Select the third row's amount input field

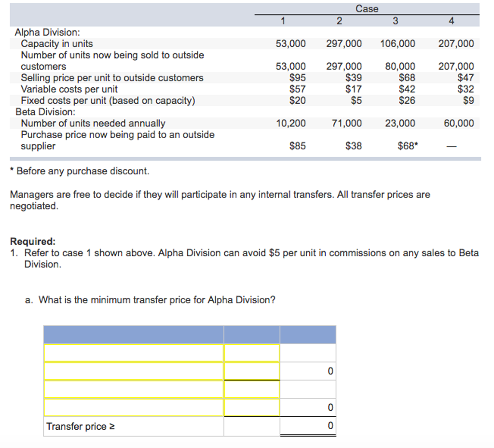[252, 390]
